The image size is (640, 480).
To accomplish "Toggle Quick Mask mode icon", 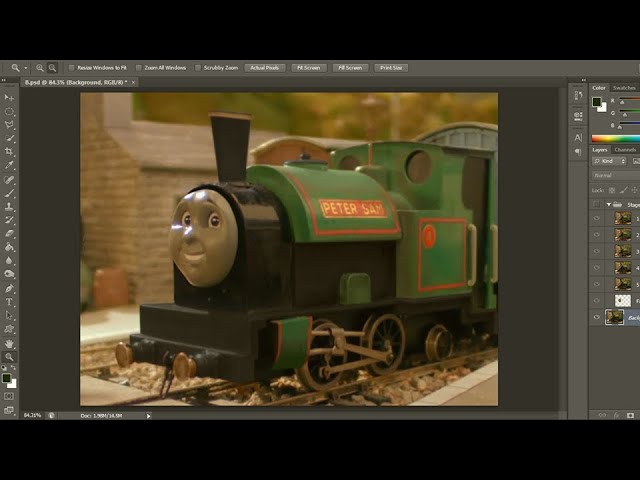I will click(x=9, y=396).
